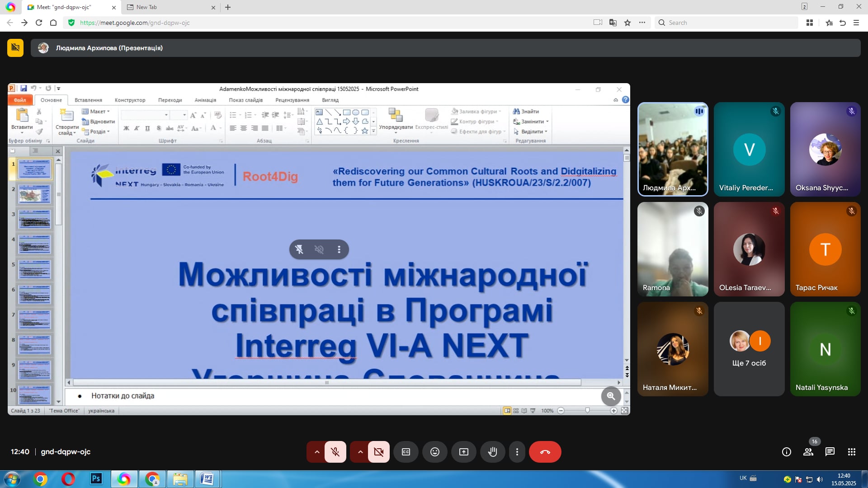Click PowerPoint zoom slider handle
The image size is (868, 488).
(x=587, y=410)
